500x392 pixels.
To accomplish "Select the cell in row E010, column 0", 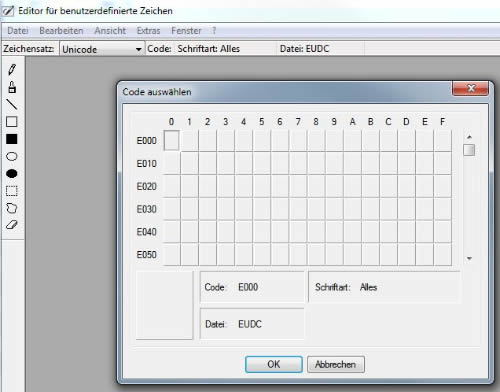I will tap(172, 163).
